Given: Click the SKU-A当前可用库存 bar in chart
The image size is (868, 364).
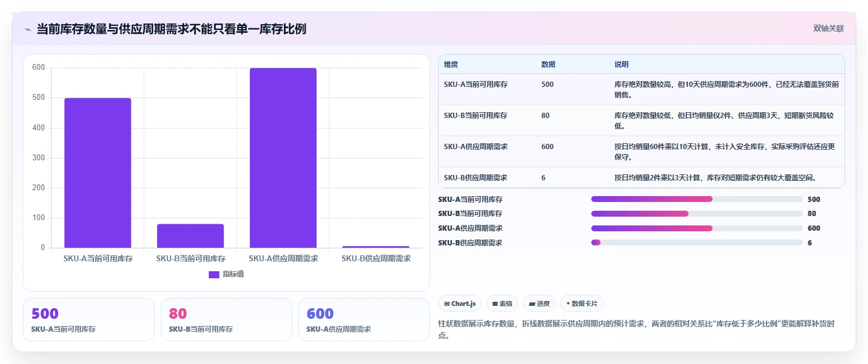Looking at the screenshot, I should [x=97, y=173].
